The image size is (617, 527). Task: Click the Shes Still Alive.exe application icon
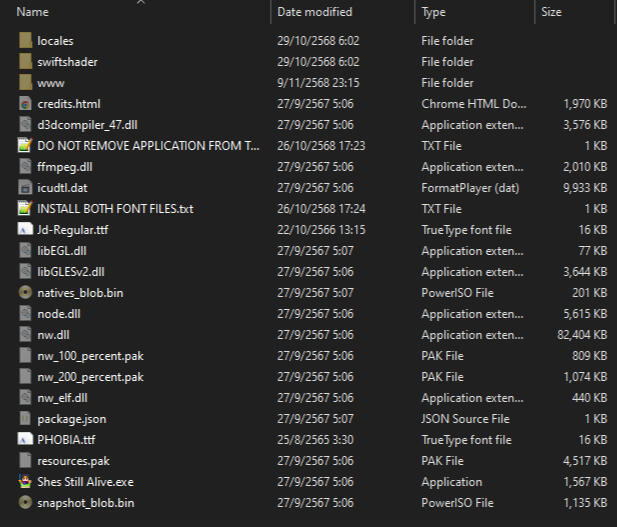pos(25,482)
